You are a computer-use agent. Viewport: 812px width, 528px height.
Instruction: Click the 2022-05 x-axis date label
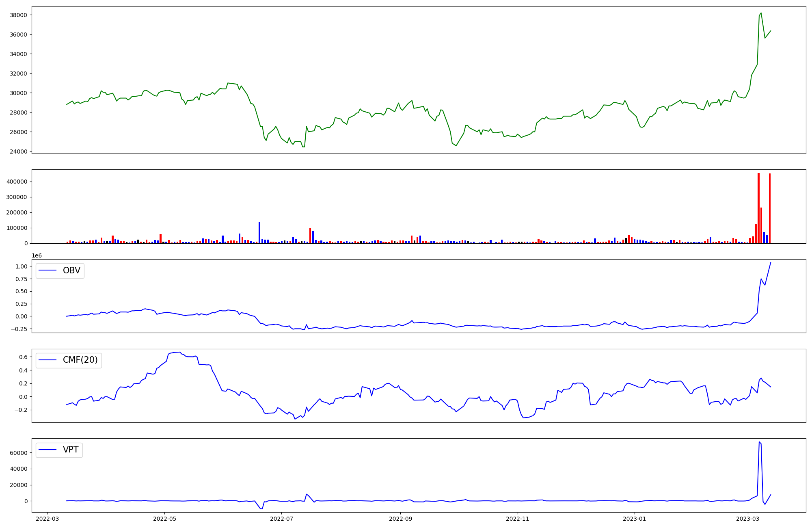[164, 518]
